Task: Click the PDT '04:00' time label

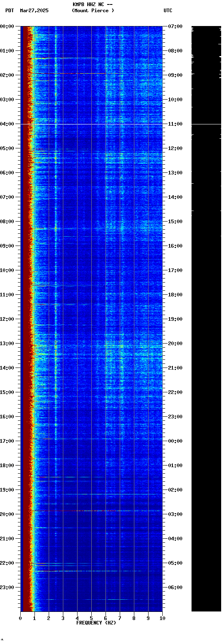Action: click(7, 124)
